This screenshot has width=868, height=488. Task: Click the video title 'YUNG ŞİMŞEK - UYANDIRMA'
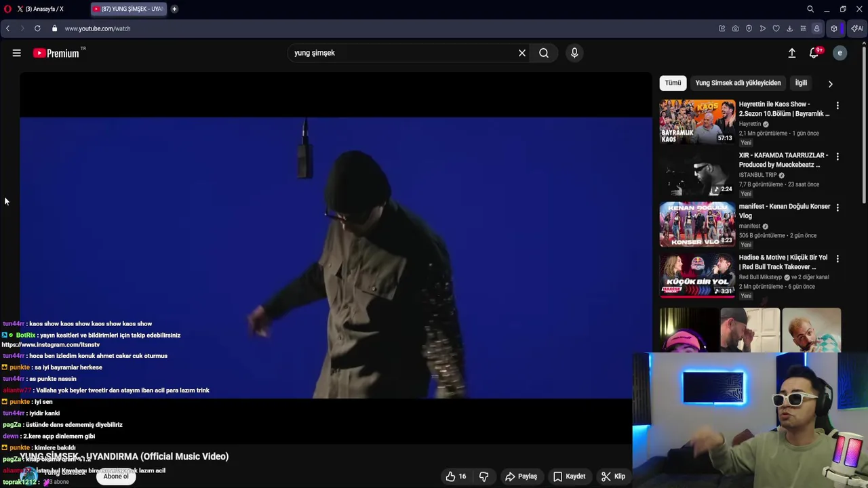coord(124,457)
